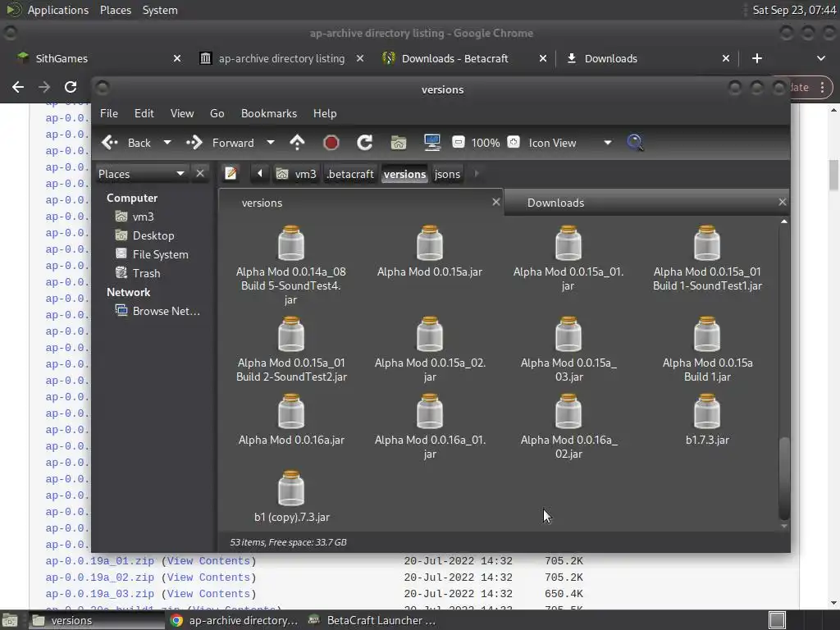Select Alpha Mod 0.0.15a Build 1.jar icon

(707, 335)
